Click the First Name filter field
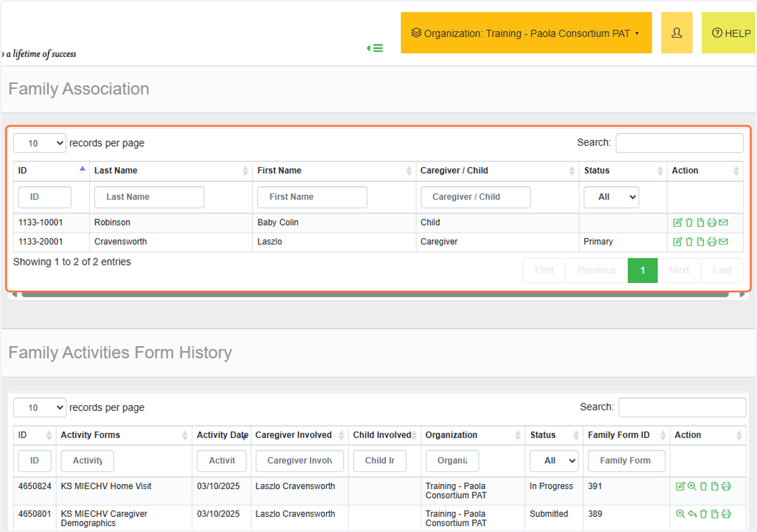 [x=312, y=197]
